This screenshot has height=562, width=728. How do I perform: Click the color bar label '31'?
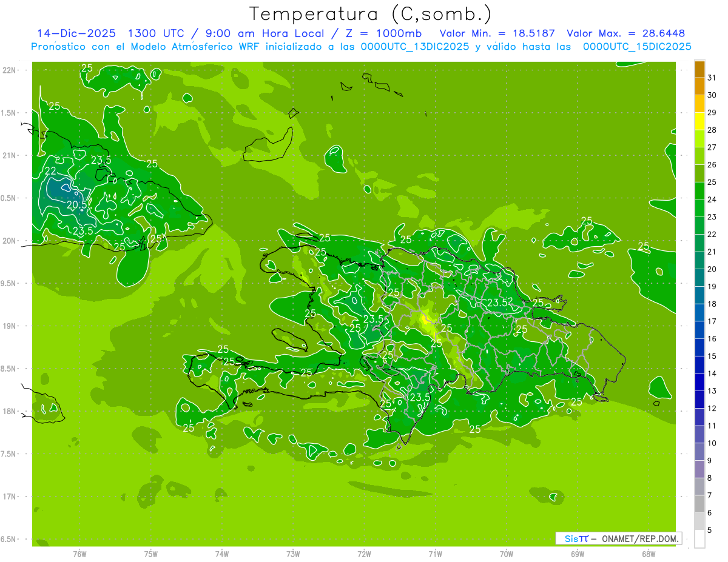point(712,78)
